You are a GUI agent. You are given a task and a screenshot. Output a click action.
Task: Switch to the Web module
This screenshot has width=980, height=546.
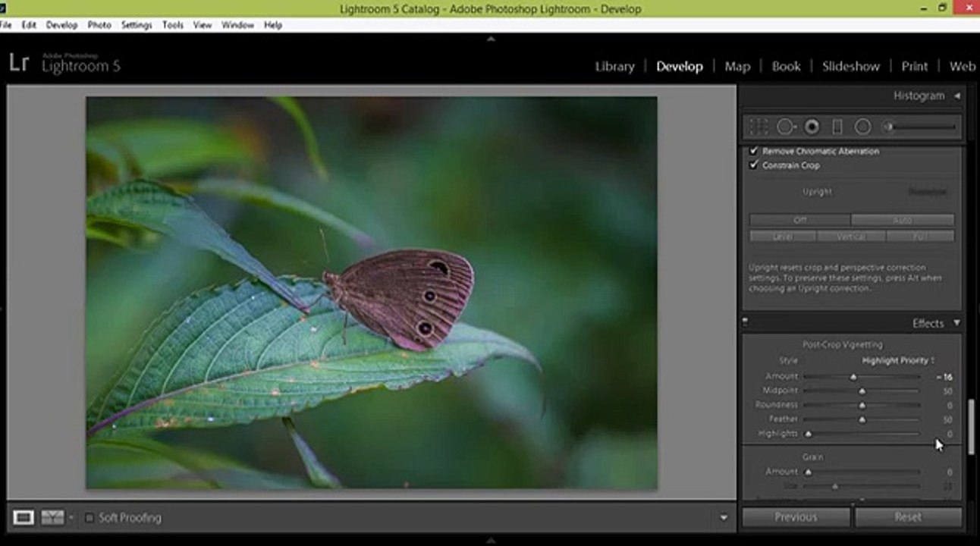coord(963,66)
